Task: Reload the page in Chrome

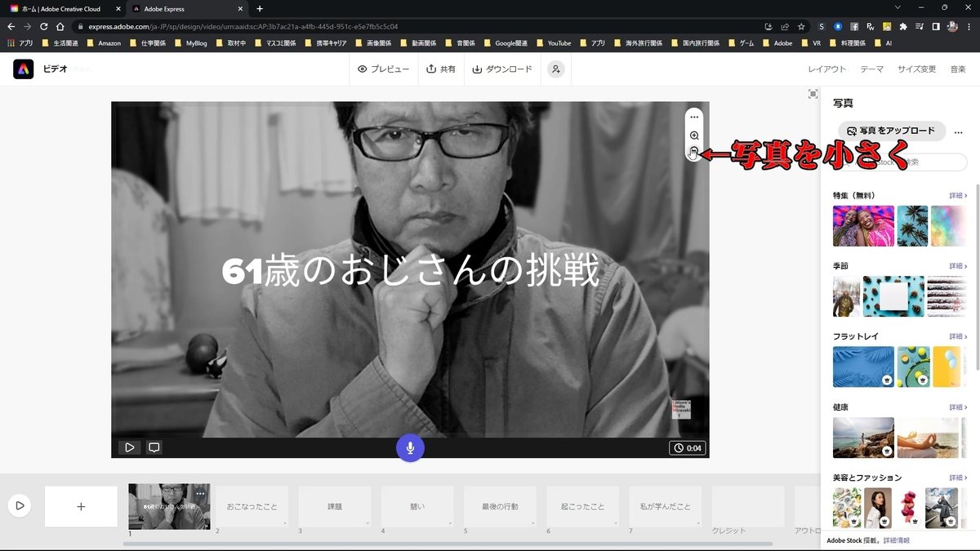Action: click(x=43, y=26)
